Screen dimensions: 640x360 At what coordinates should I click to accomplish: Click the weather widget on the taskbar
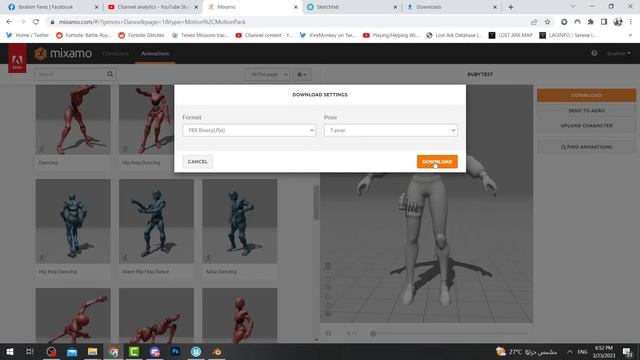coord(526,351)
